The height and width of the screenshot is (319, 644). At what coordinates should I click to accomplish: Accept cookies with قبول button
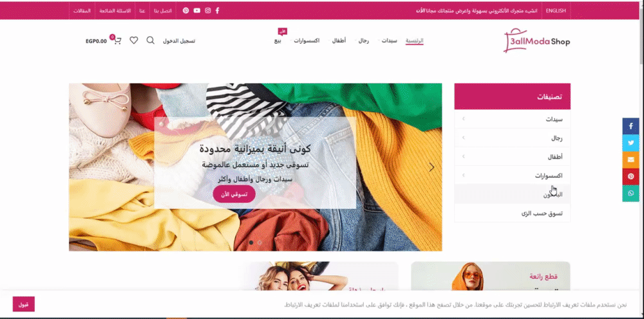click(x=24, y=304)
